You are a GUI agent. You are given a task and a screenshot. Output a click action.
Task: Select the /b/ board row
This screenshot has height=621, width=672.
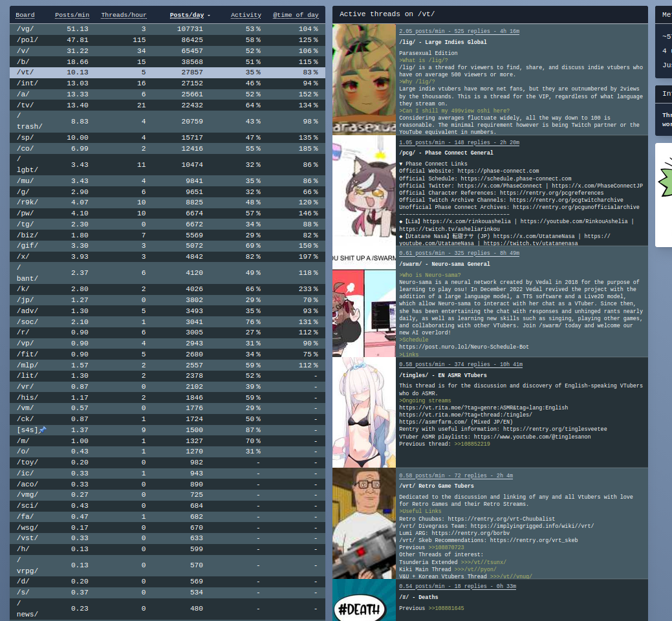point(167,61)
